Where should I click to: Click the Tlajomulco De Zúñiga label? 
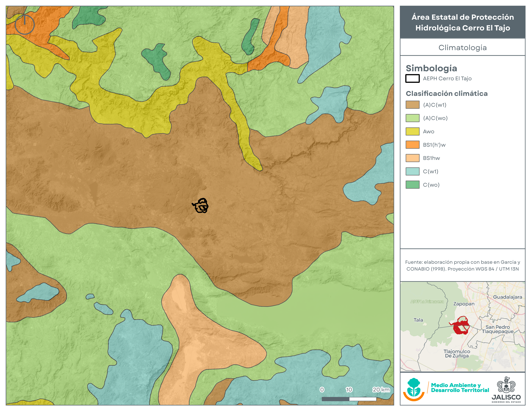(x=457, y=353)
